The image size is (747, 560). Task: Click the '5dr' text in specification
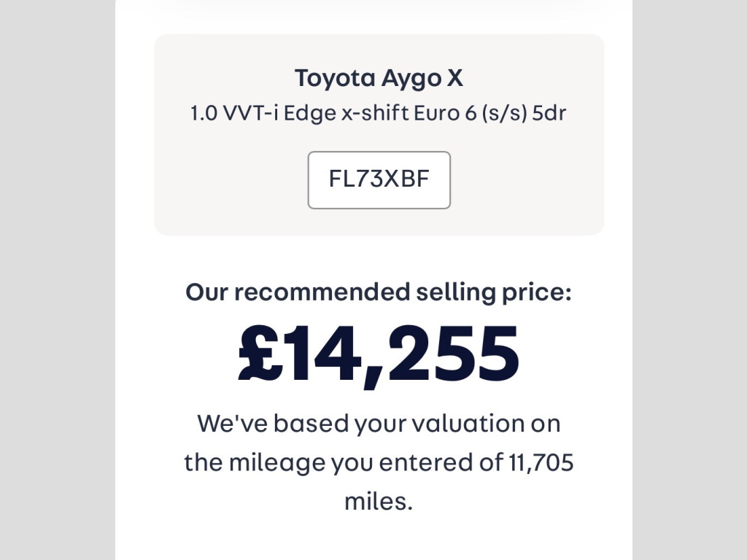coord(549,114)
